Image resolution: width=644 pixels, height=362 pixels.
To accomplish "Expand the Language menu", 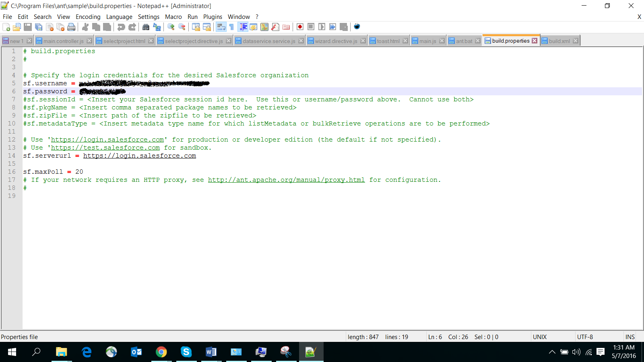I will point(119,17).
